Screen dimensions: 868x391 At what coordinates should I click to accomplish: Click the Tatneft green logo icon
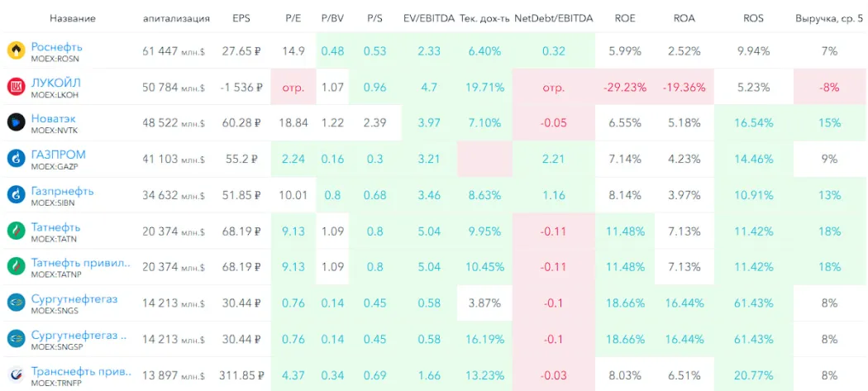(x=16, y=231)
